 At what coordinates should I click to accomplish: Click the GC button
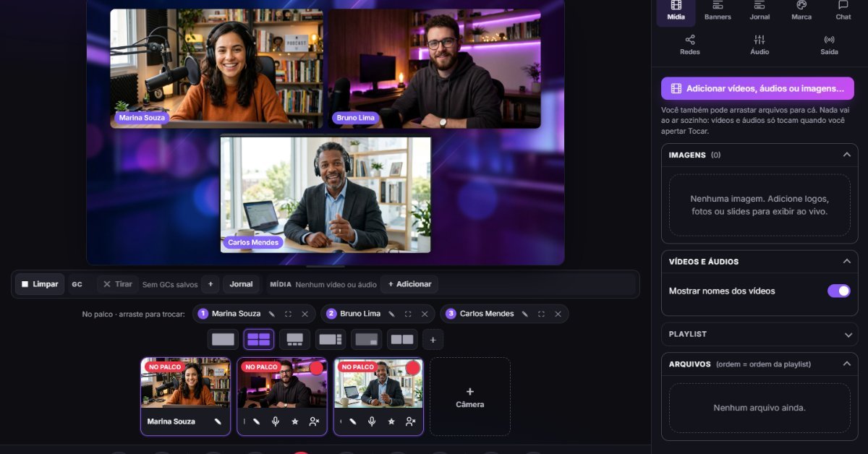point(77,284)
